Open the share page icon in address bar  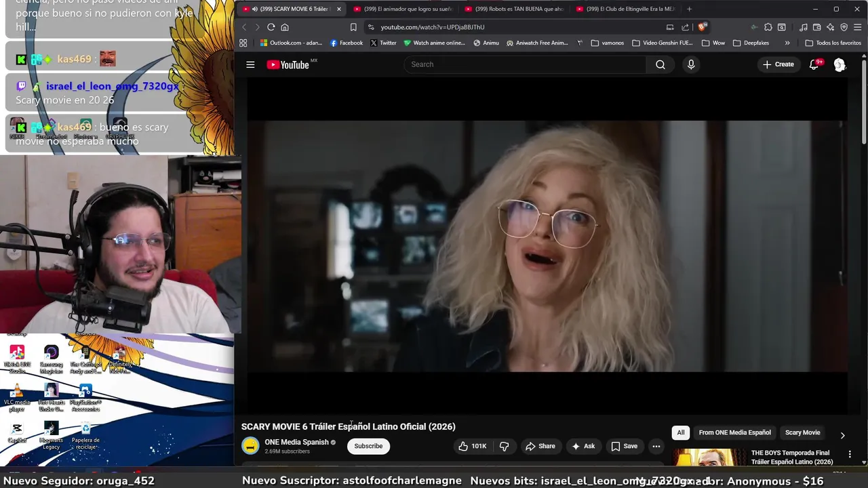pos(685,27)
